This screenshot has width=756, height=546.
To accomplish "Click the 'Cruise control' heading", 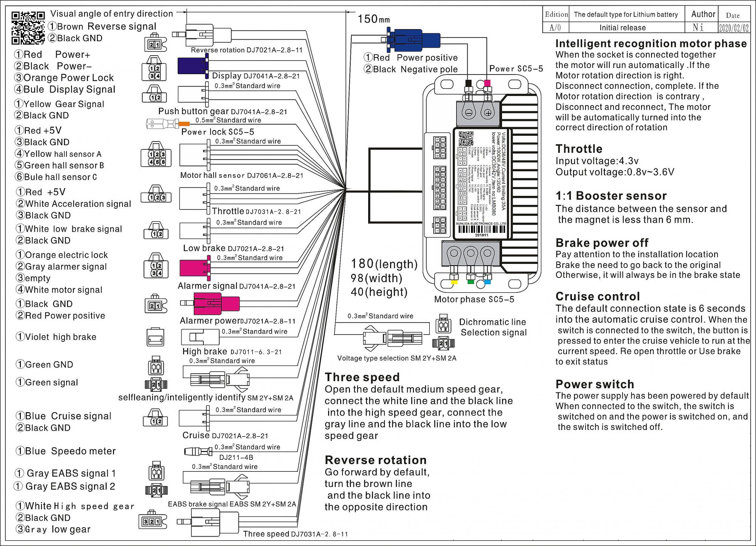I will 598,296.
